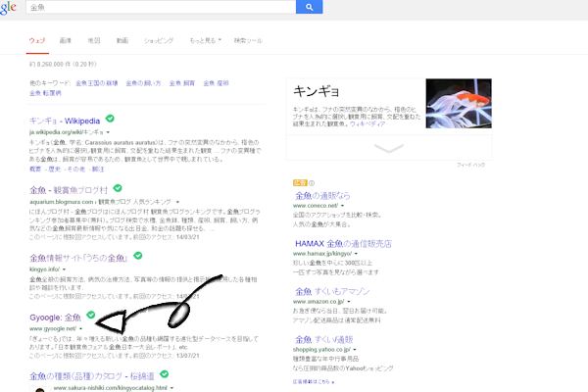Click the small thumbnail under 桜錦道 result
Image resolution: width=588 pixels, height=392 pixels.
pyautogui.click(x=40, y=389)
